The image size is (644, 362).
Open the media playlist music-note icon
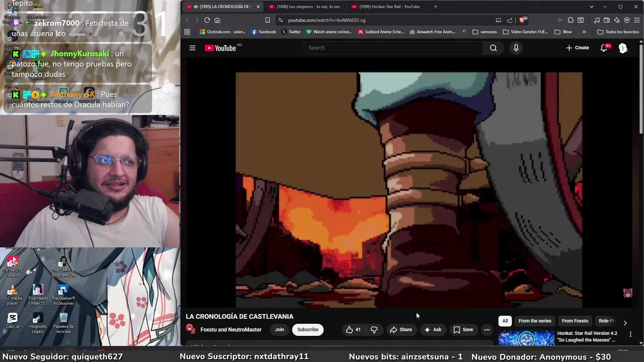[x=597, y=20]
